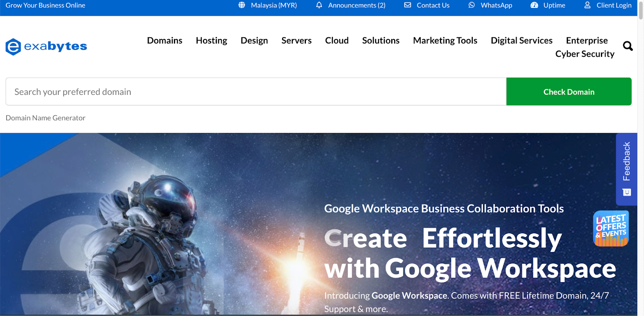The width and height of the screenshot is (644, 316).
Task: Open the Domain Name Generator link
Action: tap(45, 118)
